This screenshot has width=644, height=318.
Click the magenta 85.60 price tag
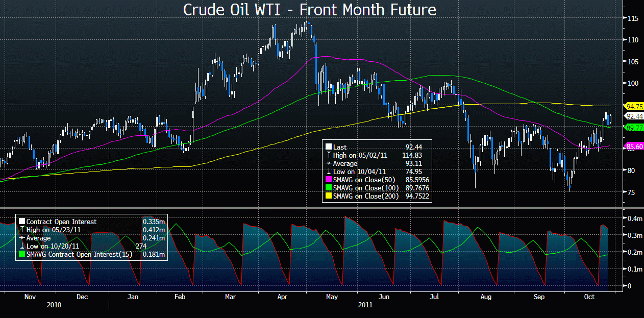(633, 146)
